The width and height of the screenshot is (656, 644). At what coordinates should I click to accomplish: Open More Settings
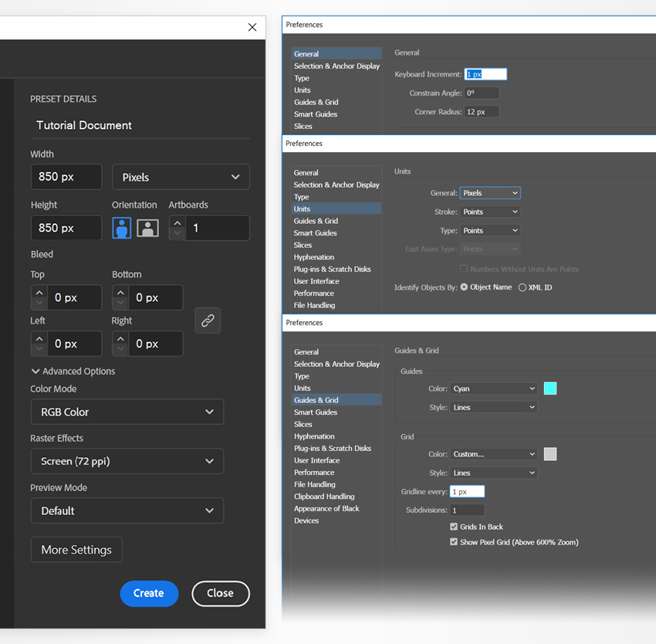[76, 549]
